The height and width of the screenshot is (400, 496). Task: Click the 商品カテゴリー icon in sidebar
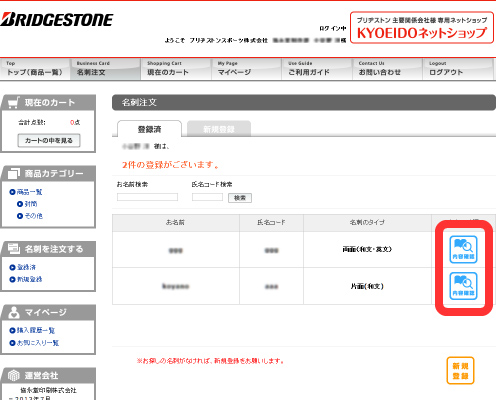pyautogui.click(x=14, y=173)
